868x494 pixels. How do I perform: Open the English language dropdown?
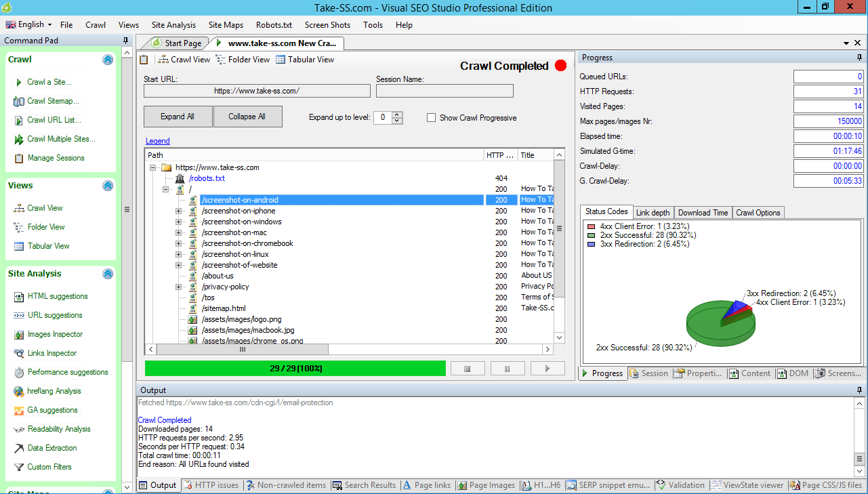(x=29, y=24)
